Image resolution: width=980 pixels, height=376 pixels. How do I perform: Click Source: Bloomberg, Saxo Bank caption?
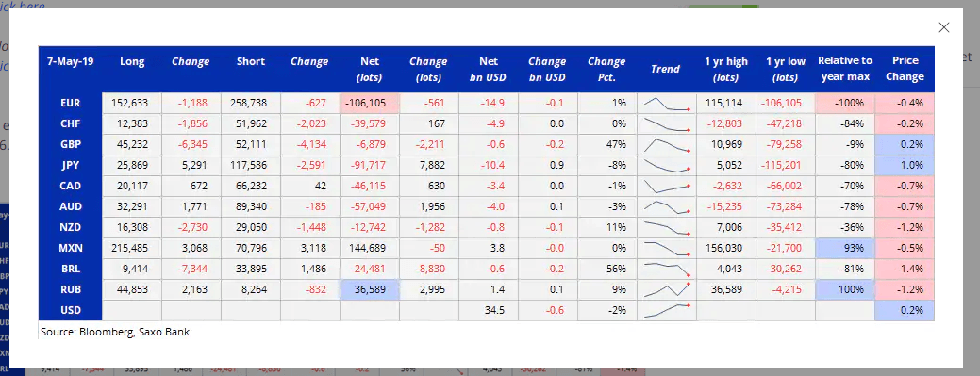(x=115, y=333)
